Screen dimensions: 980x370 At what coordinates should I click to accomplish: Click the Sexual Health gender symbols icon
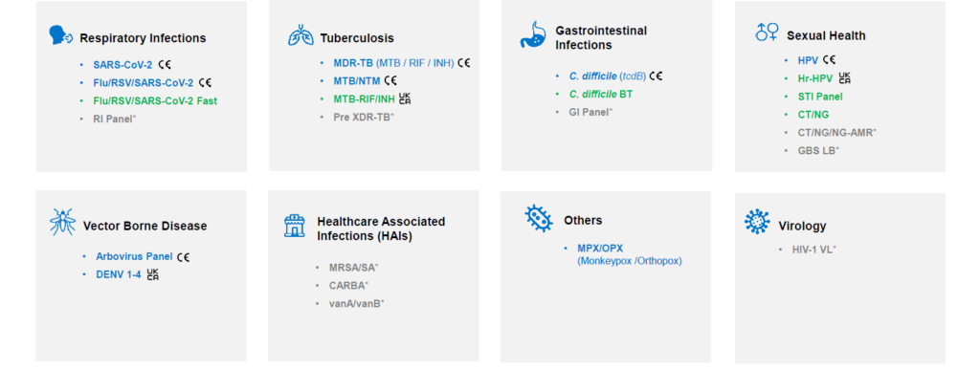click(767, 32)
